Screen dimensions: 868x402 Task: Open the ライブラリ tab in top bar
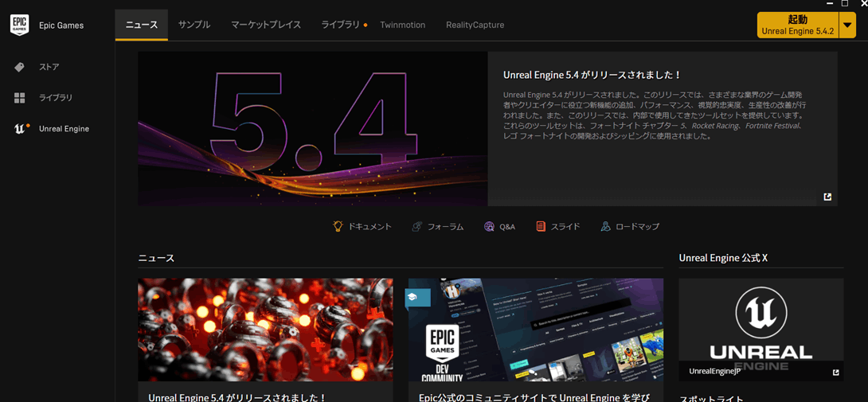tap(341, 25)
